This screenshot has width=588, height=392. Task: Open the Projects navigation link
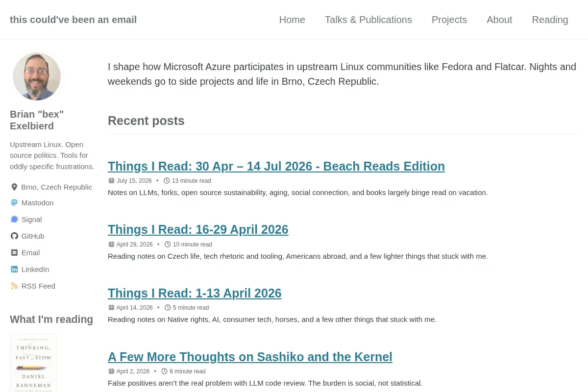tap(449, 20)
